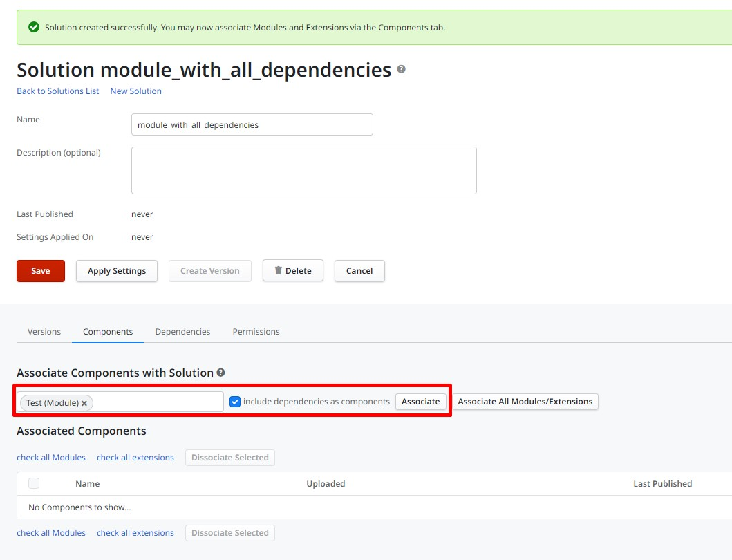Click lower check all extensions link
This screenshot has width=732, height=560.
click(x=135, y=533)
